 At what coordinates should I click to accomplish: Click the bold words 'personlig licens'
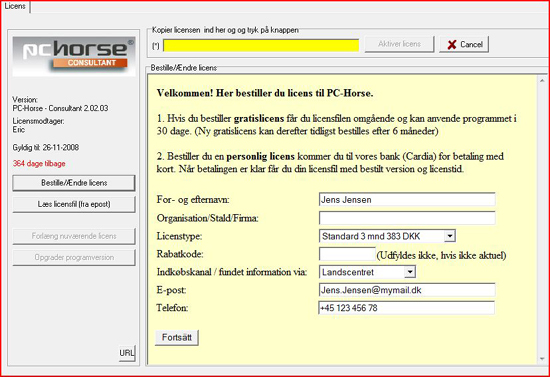click(261, 156)
